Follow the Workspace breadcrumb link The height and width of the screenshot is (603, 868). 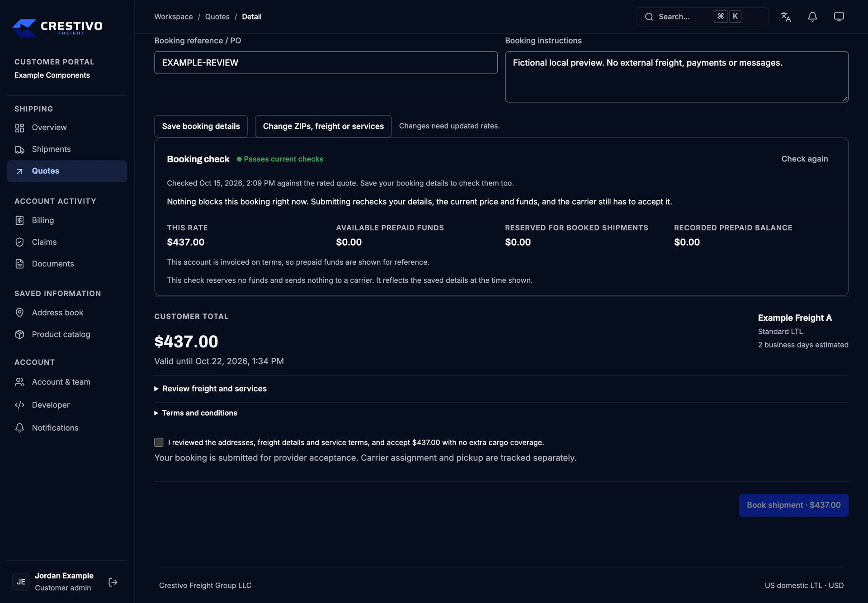[174, 17]
